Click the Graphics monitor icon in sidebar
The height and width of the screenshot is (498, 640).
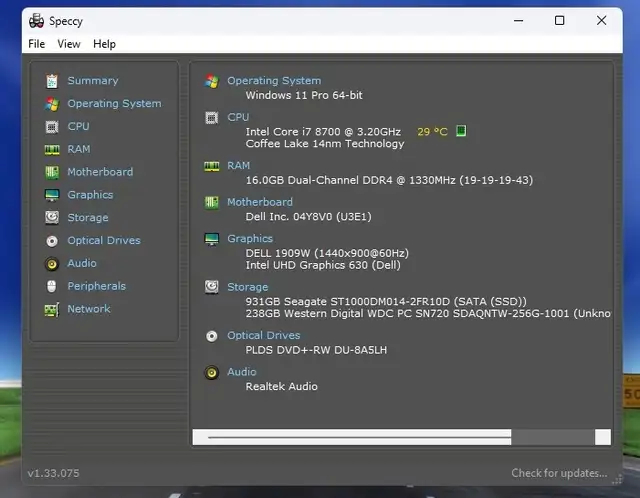click(52, 195)
